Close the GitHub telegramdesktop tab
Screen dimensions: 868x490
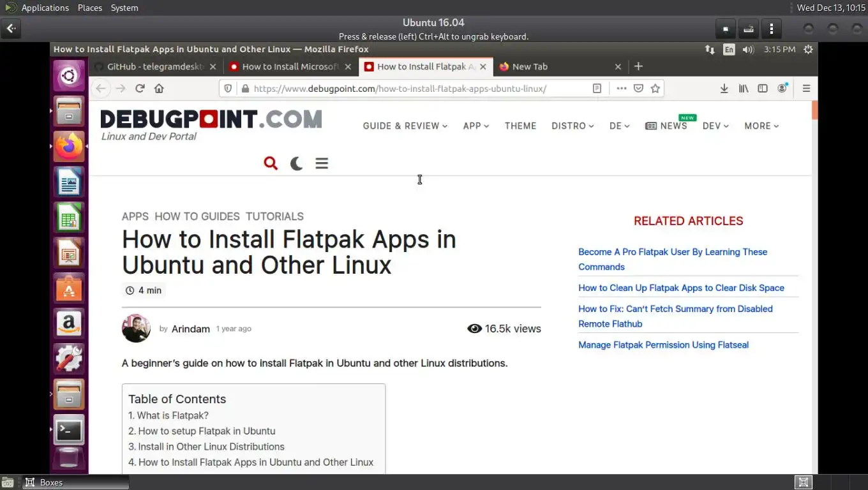point(213,66)
